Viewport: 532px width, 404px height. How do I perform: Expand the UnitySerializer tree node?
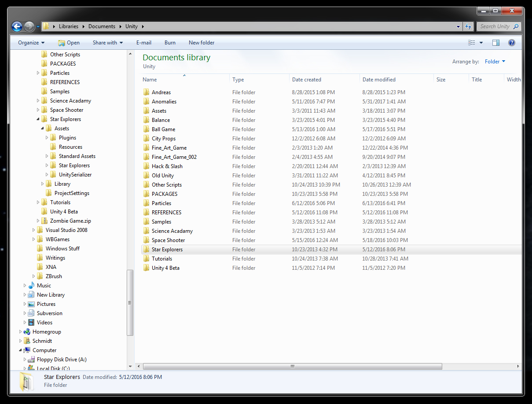(x=47, y=175)
